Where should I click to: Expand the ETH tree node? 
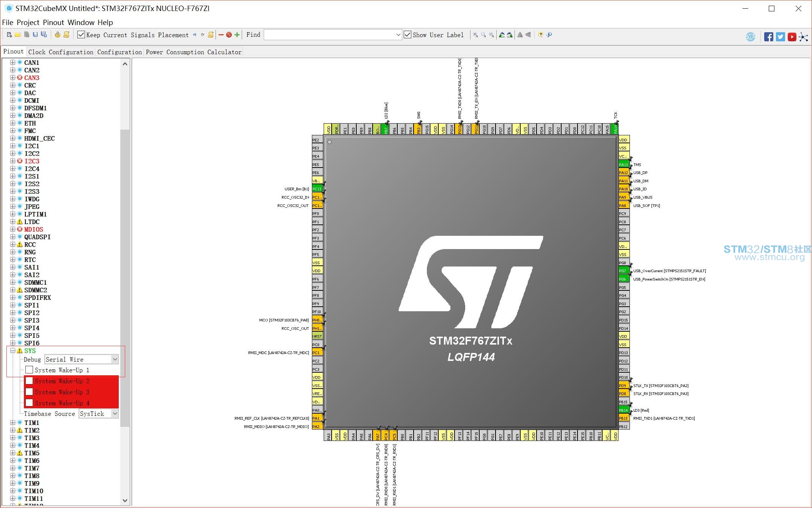(x=13, y=123)
